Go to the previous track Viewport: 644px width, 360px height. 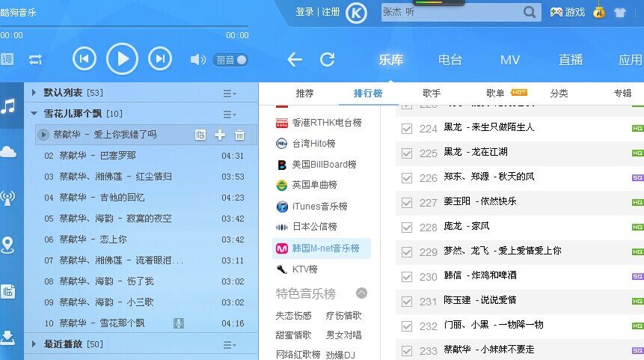[85, 59]
